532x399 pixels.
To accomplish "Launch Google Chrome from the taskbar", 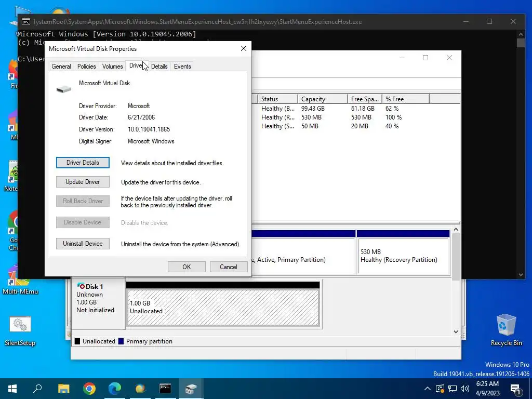I will pyautogui.click(x=89, y=389).
